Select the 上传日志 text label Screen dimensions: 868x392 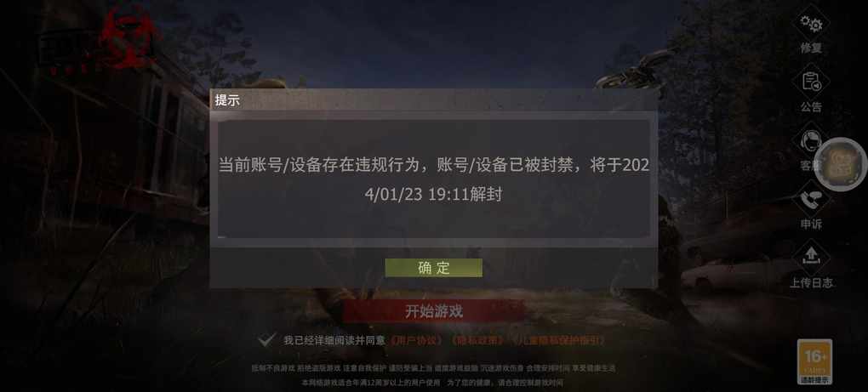click(x=811, y=282)
